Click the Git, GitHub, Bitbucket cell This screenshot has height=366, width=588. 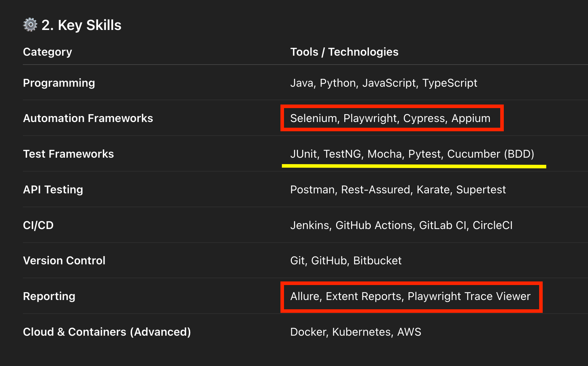(x=346, y=261)
